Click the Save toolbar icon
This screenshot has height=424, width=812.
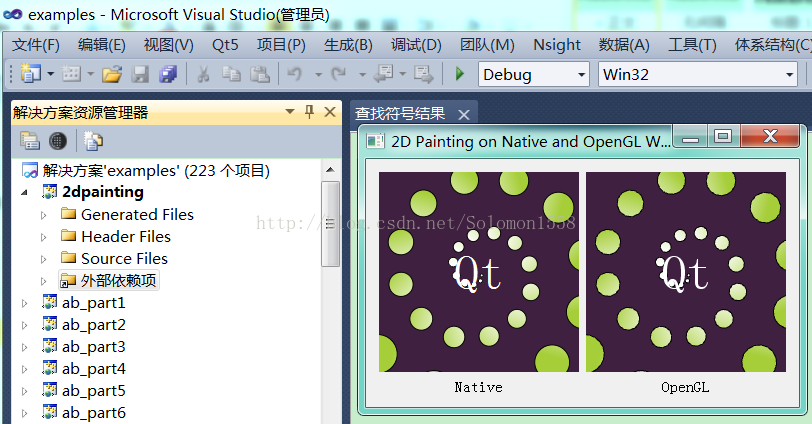point(140,75)
